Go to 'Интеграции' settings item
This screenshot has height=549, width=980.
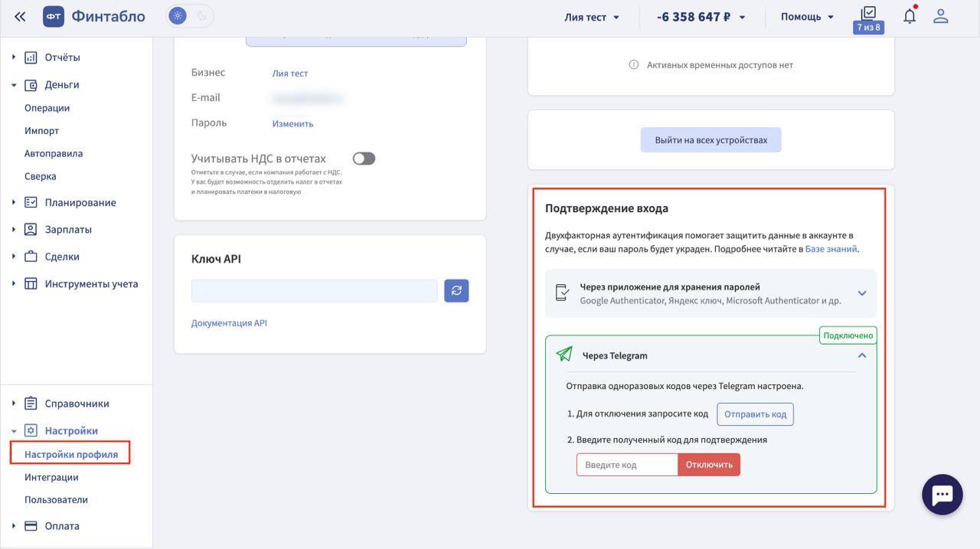click(51, 477)
